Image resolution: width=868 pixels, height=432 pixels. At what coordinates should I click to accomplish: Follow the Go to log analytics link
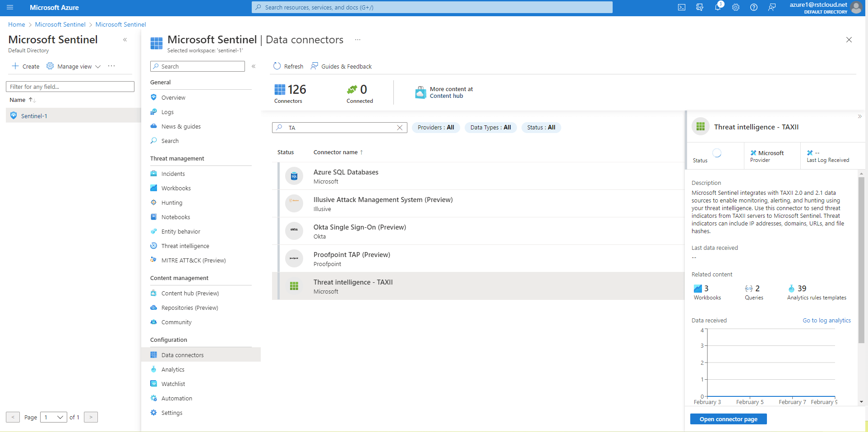click(x=826, y=320)
